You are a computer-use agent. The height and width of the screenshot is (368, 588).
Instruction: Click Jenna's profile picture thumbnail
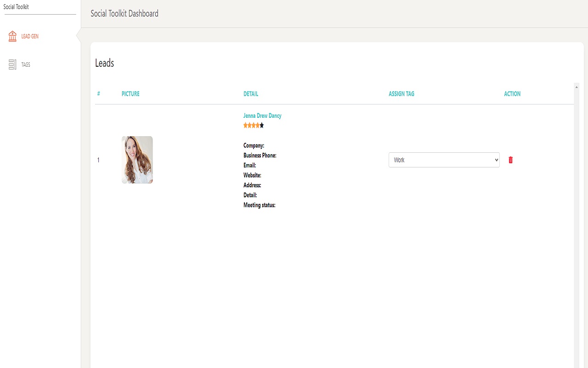[137, 160]
